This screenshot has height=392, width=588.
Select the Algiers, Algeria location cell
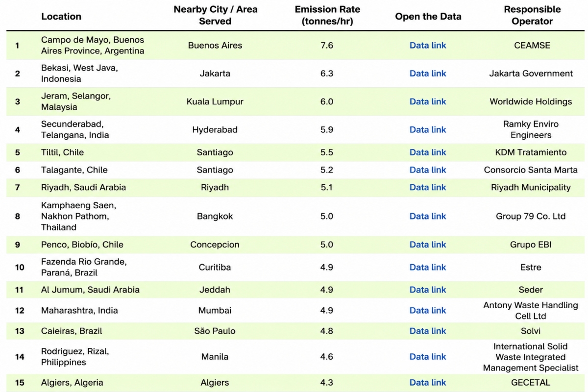[x=72, y=382]
